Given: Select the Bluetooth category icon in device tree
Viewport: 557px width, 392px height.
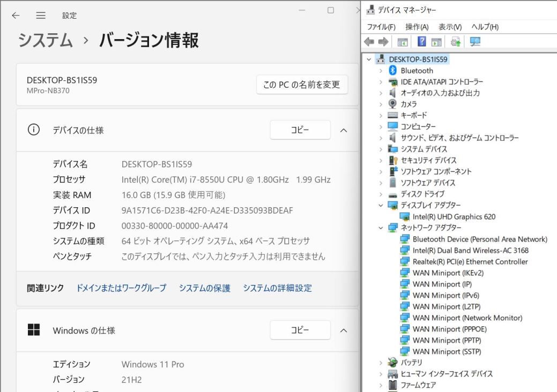Looking at the screenshot, I should click(392, 70).
